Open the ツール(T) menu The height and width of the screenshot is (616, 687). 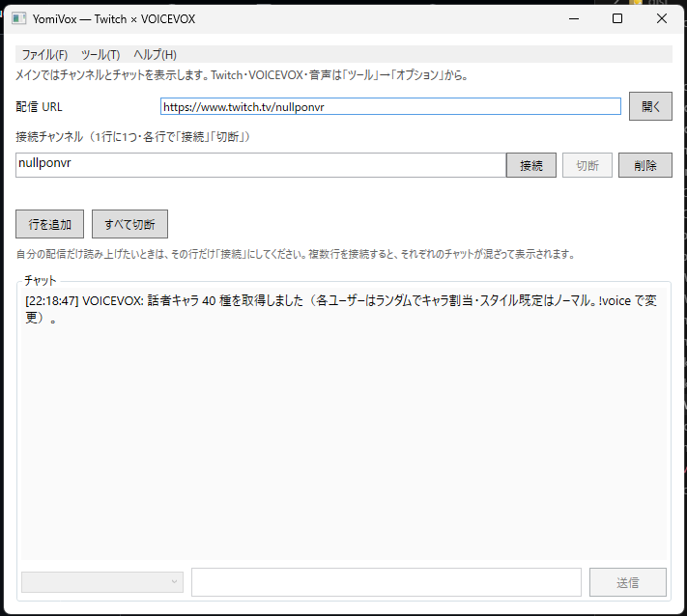point(100,55)
